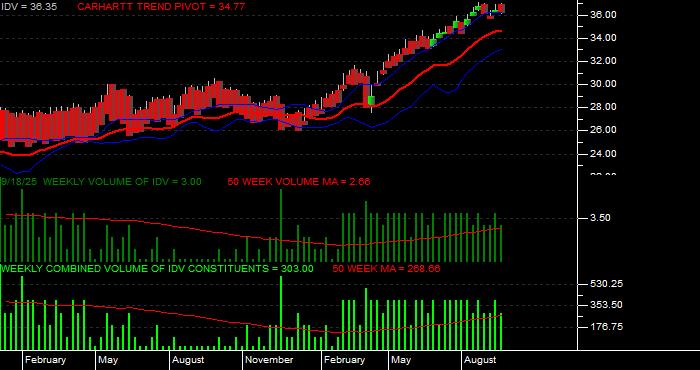Click the 26.00 price axis value
The width and height of the screenshot is (700, 370).
(x=604, y=130)
